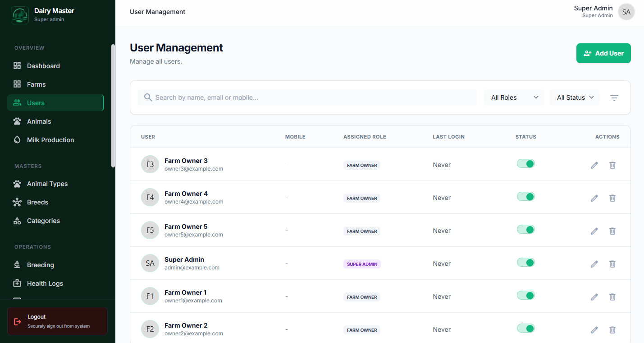Select the Dashboard icon in sidebar
This screenshot has width=644, height=343.
click(x=17, y=65)
